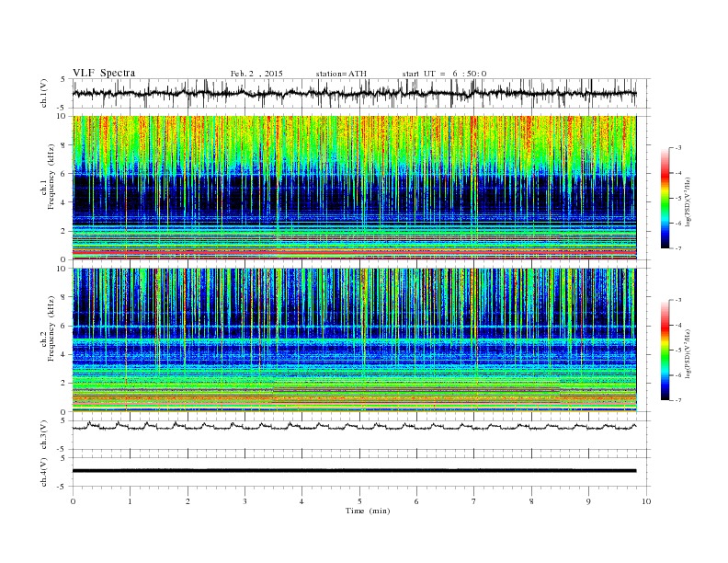Screen dimensions: 728x563
Task: Click the "-5" tick on lower color bar
Action: click(677, 350)
